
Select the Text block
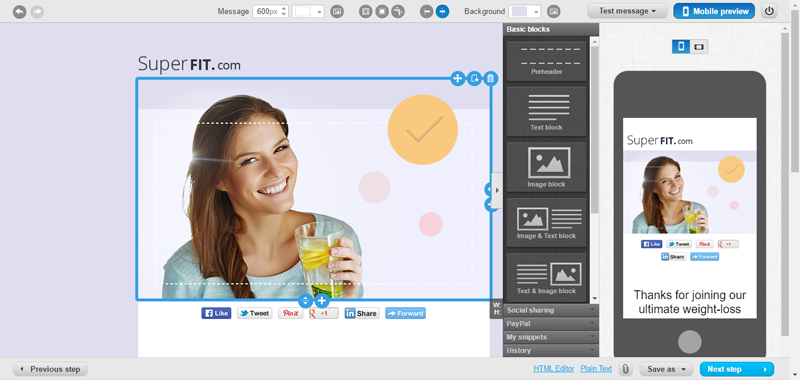(546, 111)
